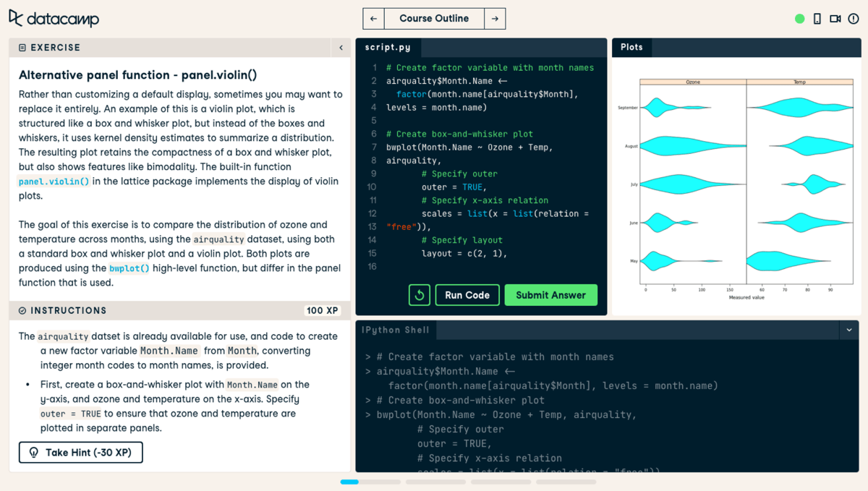Screen dimensions: 868x491
Task: Open the mobile app icon in top bar
Action: (x=817, y=18)
